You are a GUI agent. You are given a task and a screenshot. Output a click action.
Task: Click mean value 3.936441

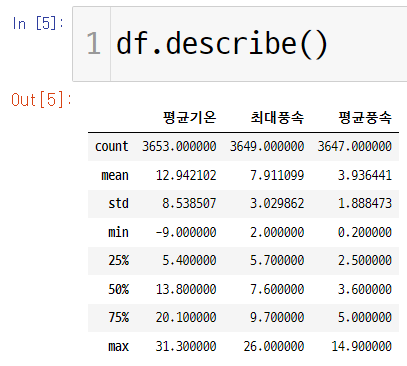365,175
